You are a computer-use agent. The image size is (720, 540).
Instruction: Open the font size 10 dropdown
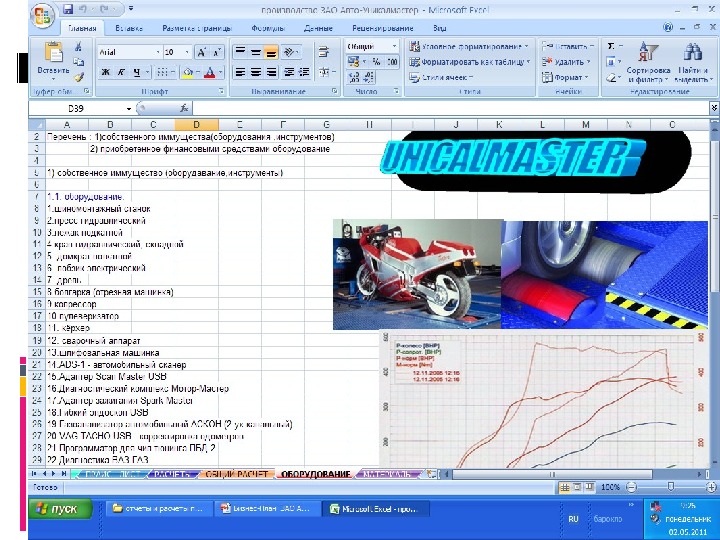point(187,52)
